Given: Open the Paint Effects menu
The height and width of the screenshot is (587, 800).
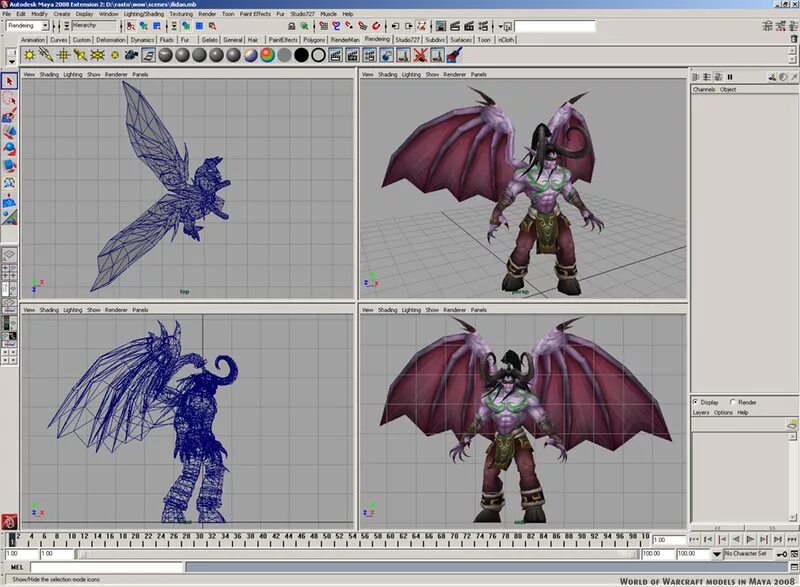Looking at the screenshot, I should 255,14.
